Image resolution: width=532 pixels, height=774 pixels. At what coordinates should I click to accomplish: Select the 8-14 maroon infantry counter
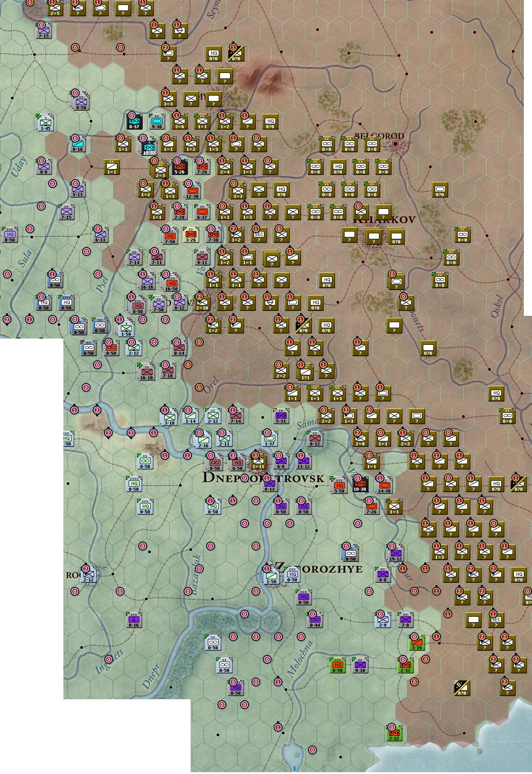click(x=179, y=348)
